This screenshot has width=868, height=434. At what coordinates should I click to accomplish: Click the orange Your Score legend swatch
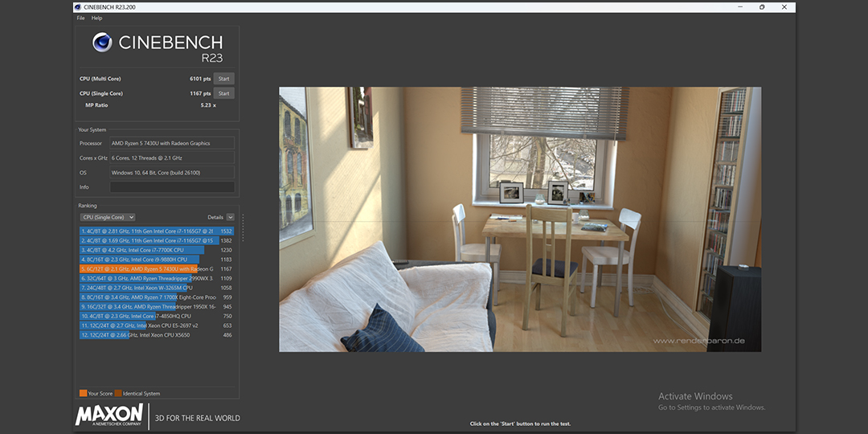click(x=83, y=394)
